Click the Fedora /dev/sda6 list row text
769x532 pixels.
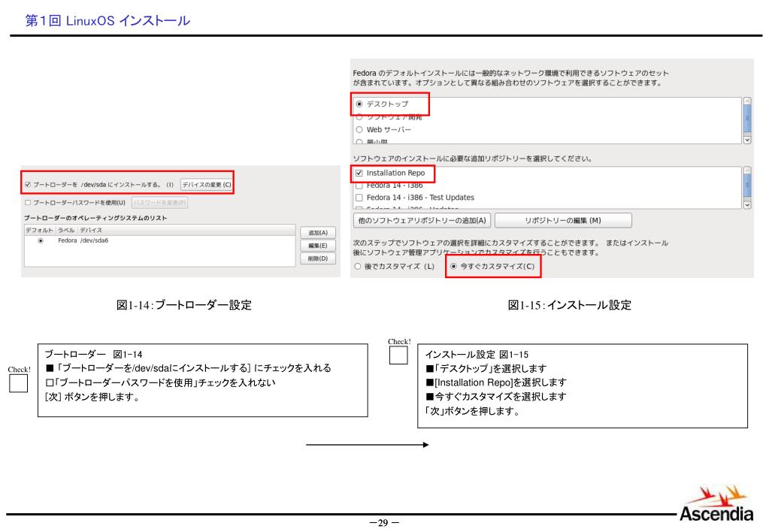tap(83, 240)
